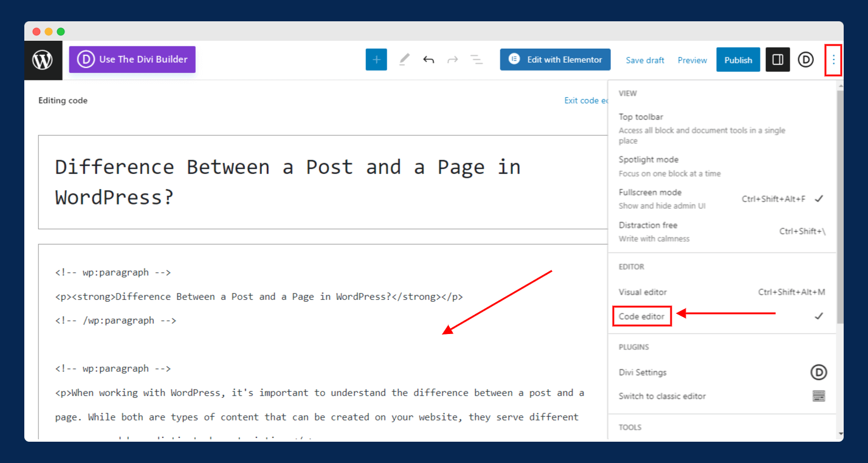Open the three-dot Options menu
This screenshot has width=868, height=463.
pyautogui.click(x=833, y=60)
